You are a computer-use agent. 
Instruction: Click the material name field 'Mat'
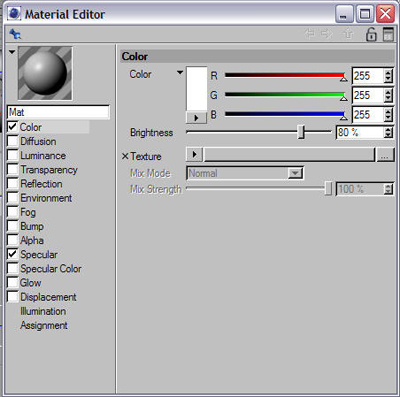point(58,112)
